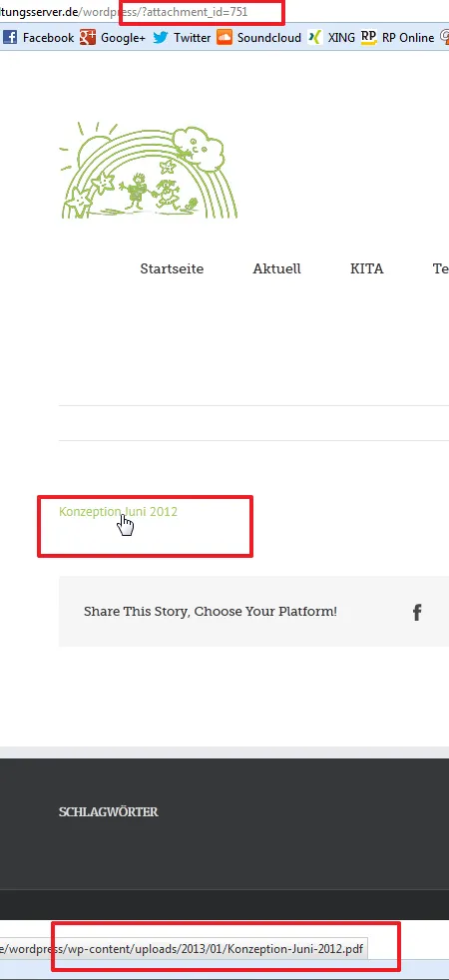The image size is (449, 980).
Task: Click the Twitter bookmark label
Action: 192,38
